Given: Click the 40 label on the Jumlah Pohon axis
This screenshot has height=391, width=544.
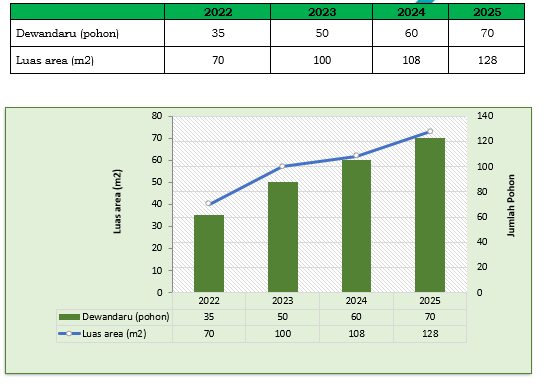Looking at the screenshot, I should [482, 242].
